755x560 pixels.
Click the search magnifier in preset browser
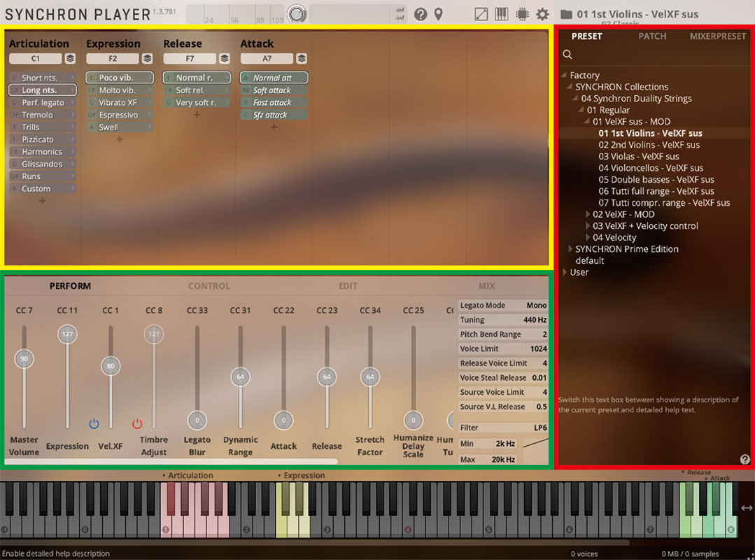click(x=567, y=55)
